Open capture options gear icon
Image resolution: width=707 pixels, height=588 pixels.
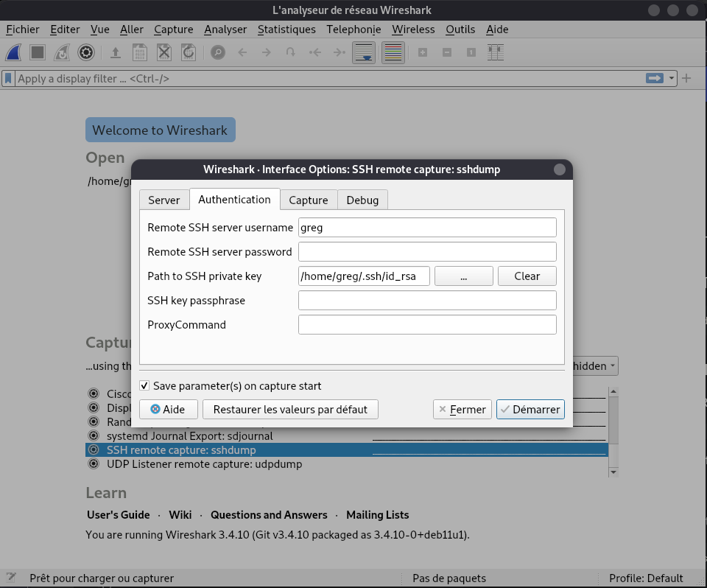(x=86, y=52)
